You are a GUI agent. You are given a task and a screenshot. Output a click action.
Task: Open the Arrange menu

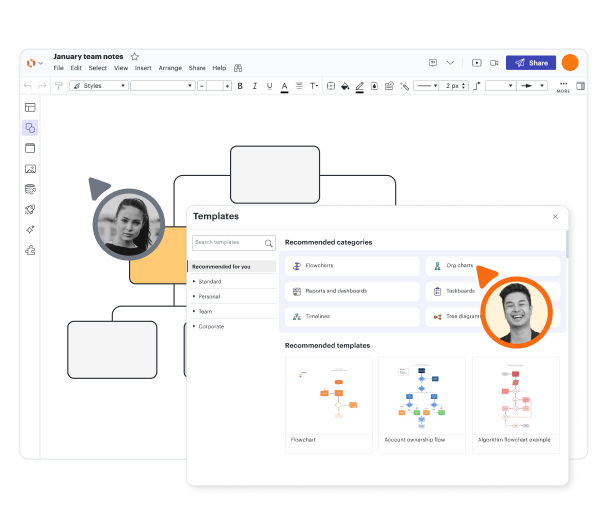coord(169,68)
